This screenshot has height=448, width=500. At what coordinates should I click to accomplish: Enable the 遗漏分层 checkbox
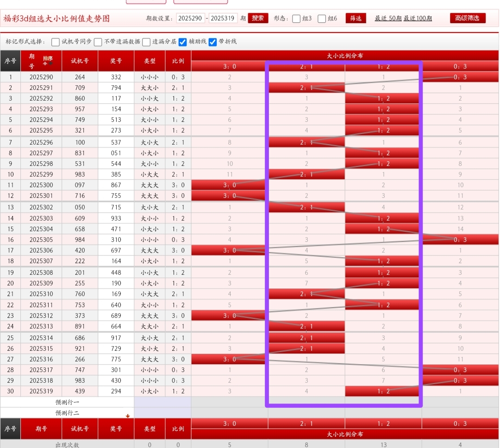coord(146,42)
